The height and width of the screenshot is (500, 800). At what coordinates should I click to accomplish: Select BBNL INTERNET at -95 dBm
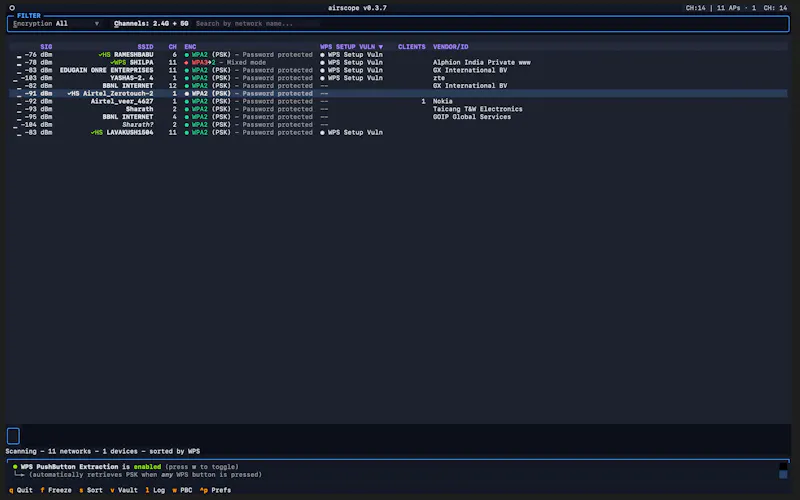[x=128, y=117]
